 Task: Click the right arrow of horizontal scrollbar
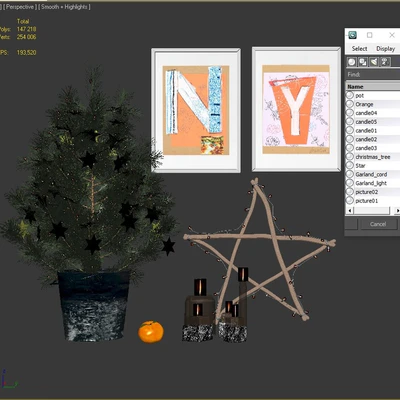click(x=397, y=210)
